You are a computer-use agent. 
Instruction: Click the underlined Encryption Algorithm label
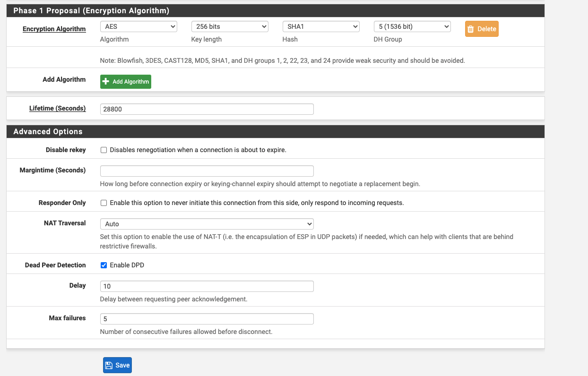[x=54, y=29]
